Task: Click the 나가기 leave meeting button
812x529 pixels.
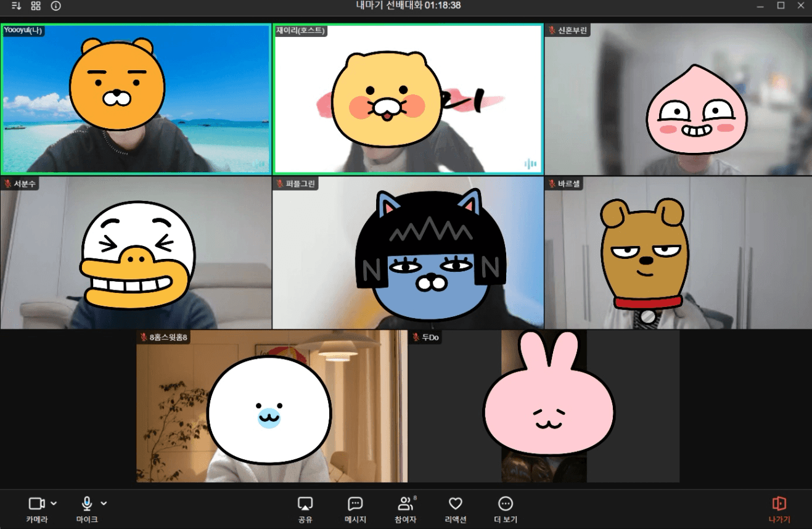Action: [779, 509]
